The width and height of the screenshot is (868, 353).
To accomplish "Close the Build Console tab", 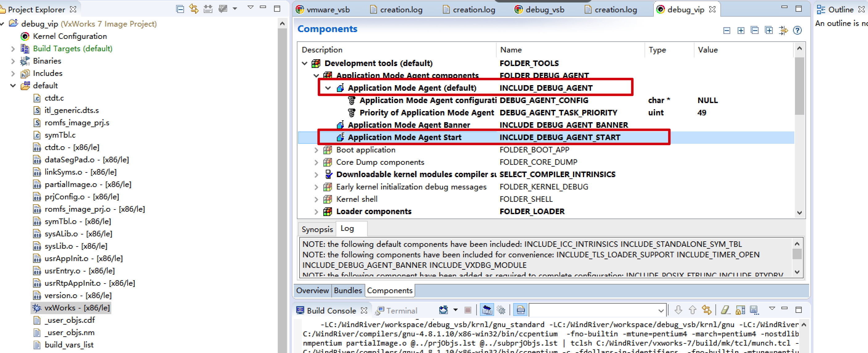I will [364, 310].
